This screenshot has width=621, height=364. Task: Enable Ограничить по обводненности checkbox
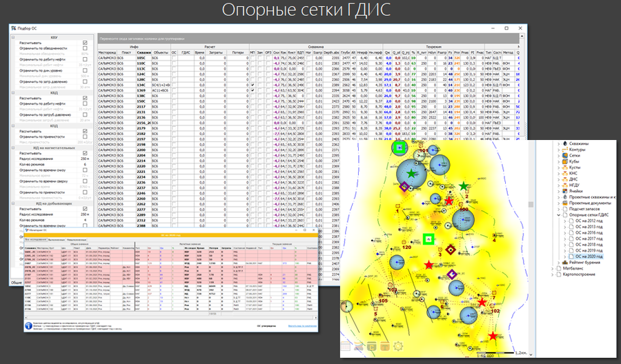click(85, 48)
